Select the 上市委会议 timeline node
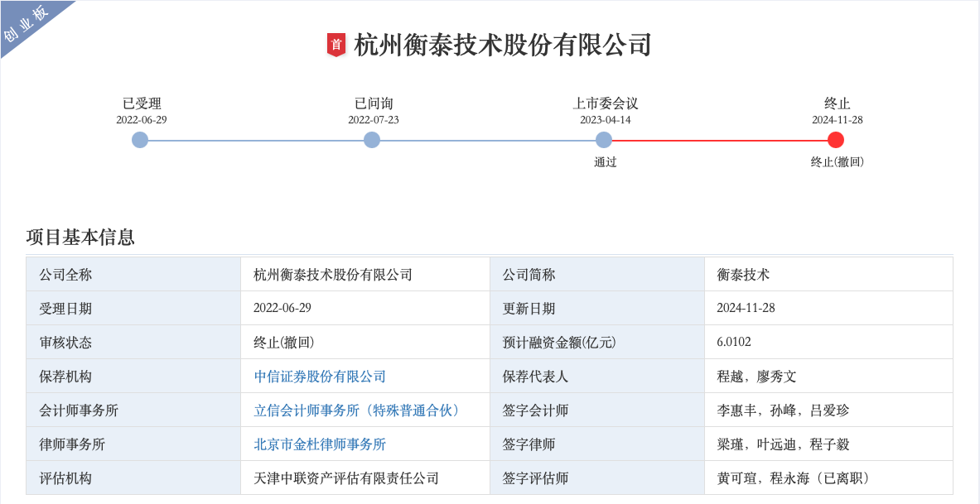 point(604,140)
